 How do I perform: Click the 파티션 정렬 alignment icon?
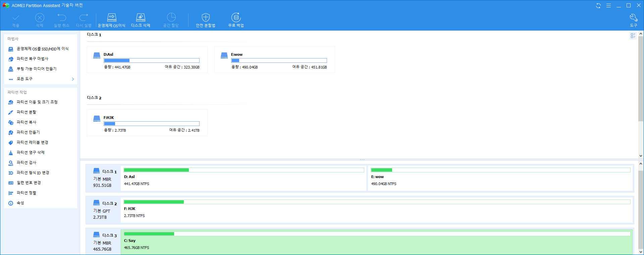11,193
